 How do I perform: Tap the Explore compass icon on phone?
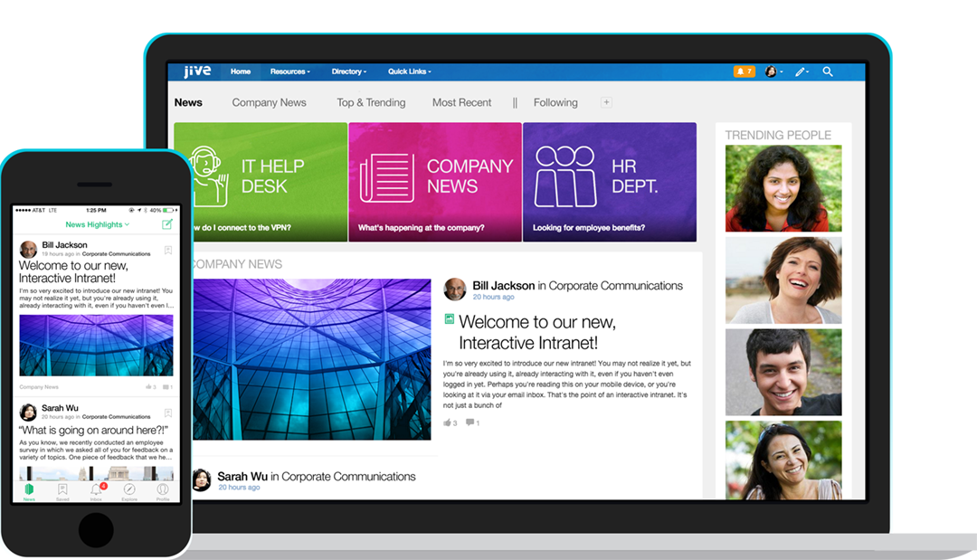click(129, 489)
